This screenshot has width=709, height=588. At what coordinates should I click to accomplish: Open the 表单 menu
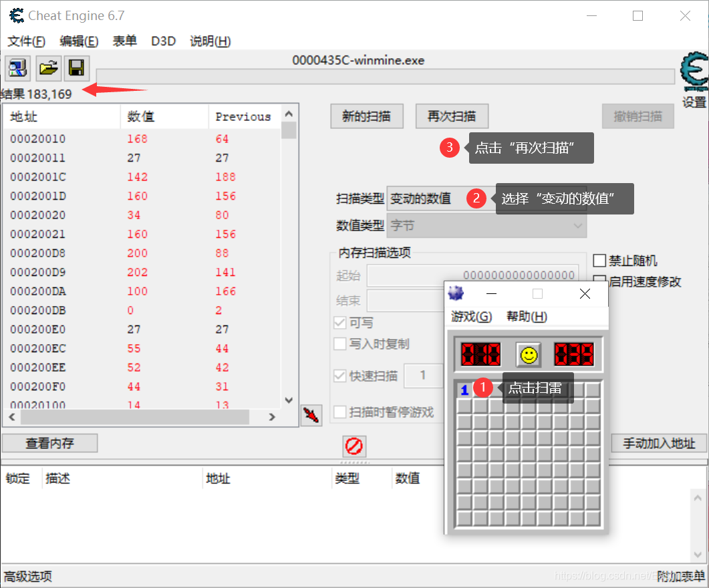[x=125, y=41]
